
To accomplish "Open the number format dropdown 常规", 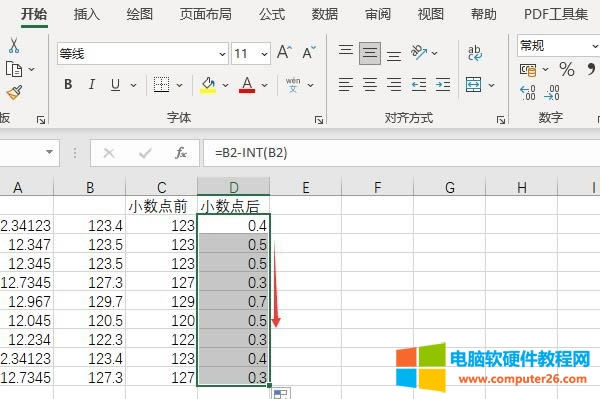I will (x=558, y=46).
